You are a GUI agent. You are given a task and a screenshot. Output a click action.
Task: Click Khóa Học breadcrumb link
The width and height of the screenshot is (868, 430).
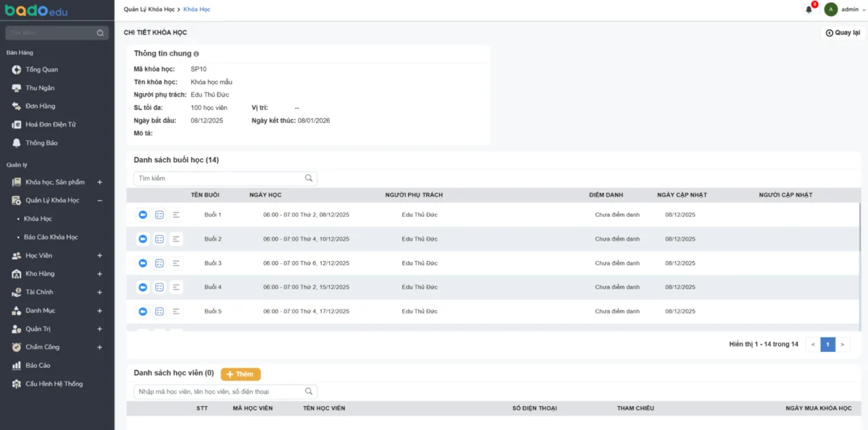[197, 9]
